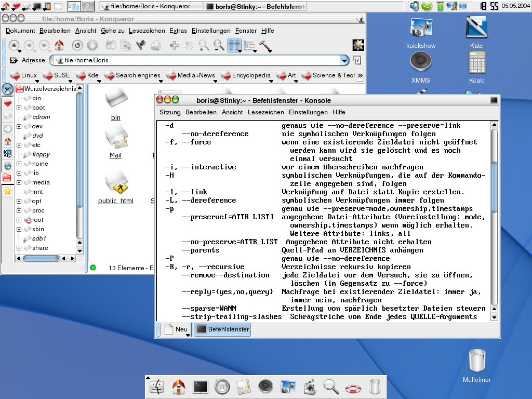The height and width of the screenshot is (399, 532).
Task: Launch kuickshow from the desktop
Action: 421,27
